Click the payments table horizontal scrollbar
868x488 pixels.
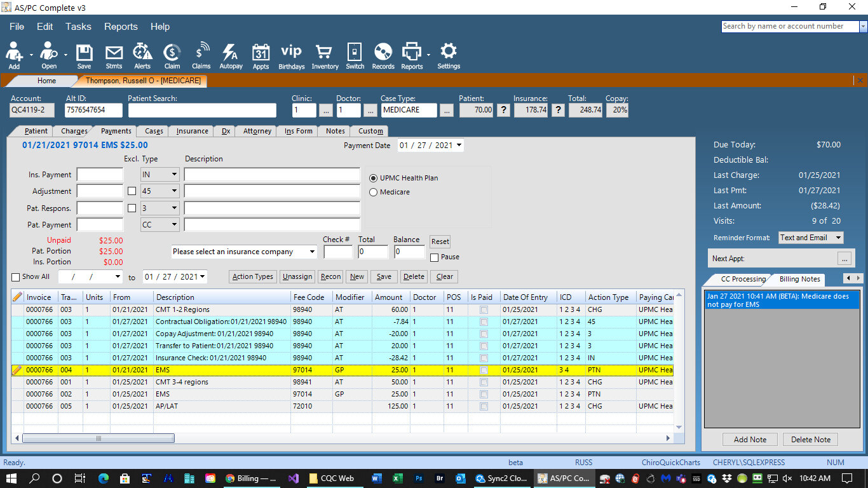(x=98, y=438)
